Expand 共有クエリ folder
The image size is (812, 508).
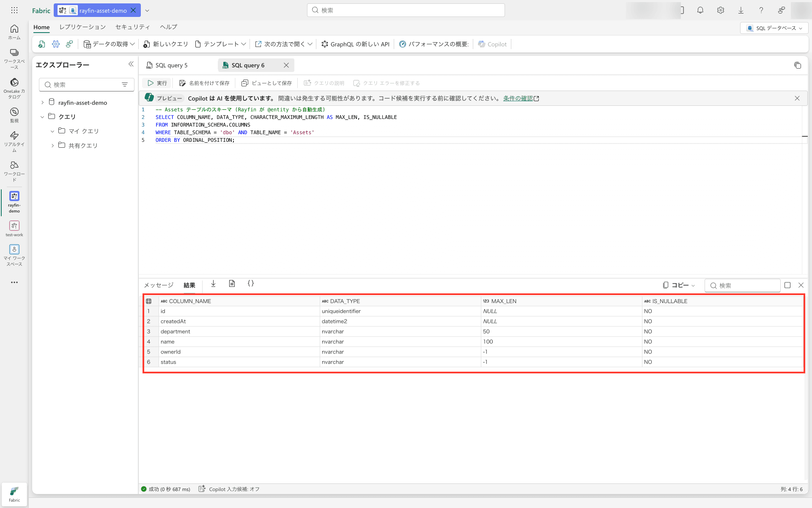click(52, 146)
